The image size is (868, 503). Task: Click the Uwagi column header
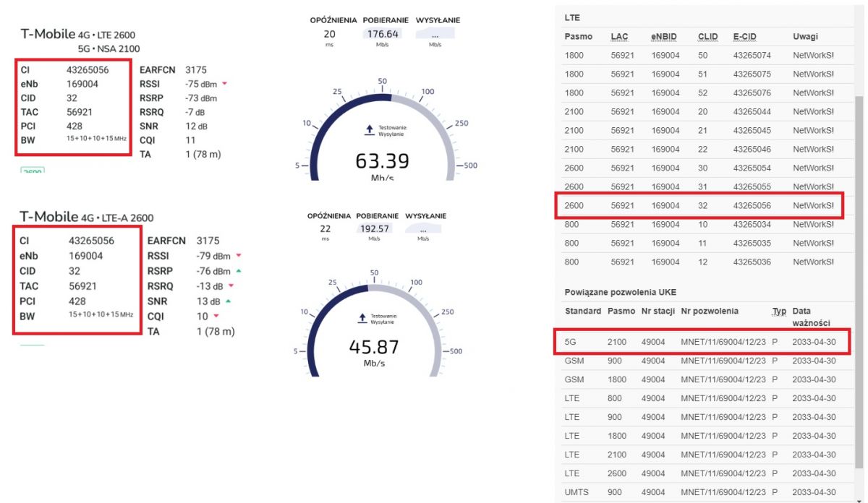coord(805,36)
